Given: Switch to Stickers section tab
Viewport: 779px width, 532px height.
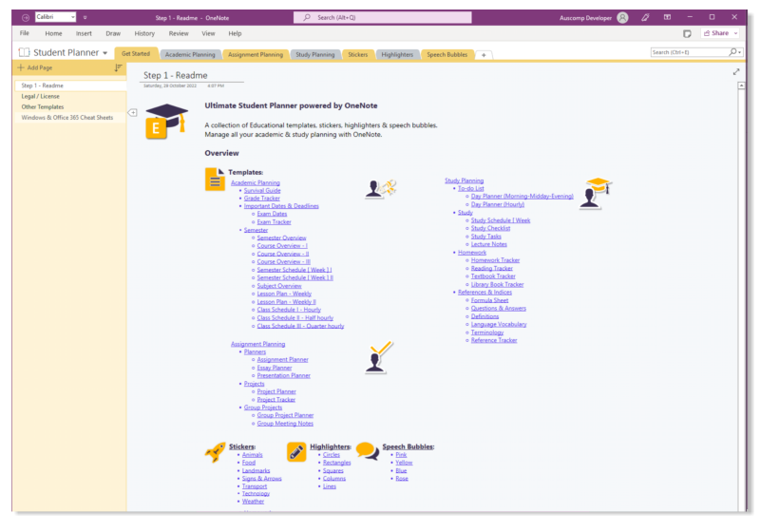Looking at the screenshot, I should click(x=358, y=55).
